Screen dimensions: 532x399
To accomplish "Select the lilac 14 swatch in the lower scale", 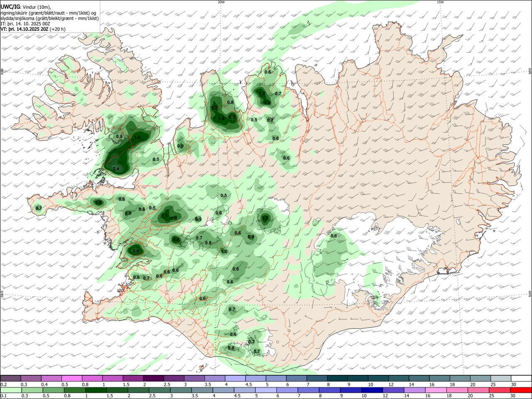I will (x=415, y=390).
